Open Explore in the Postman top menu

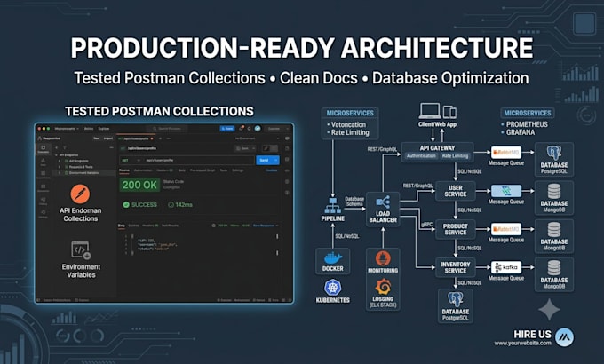coord(104,129)
